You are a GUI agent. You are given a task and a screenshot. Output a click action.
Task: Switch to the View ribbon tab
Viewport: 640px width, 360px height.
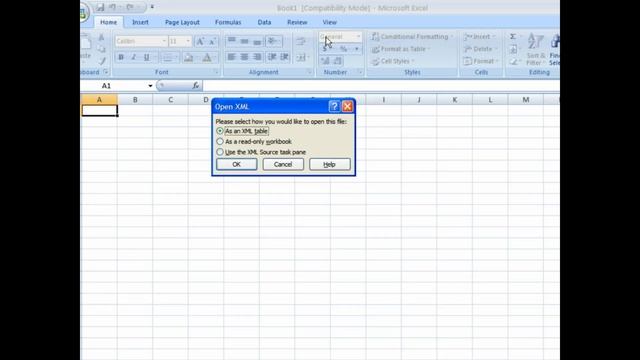pos(329,22)
